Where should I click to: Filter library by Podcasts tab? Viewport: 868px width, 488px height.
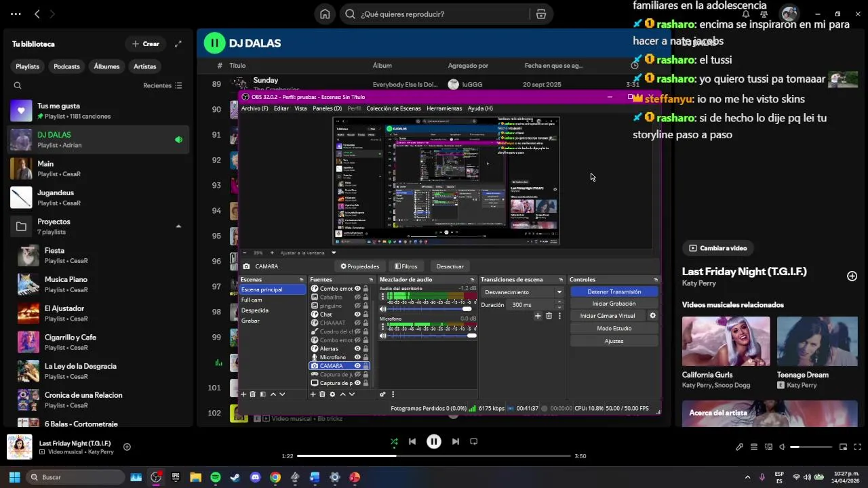tap(66, 66)
